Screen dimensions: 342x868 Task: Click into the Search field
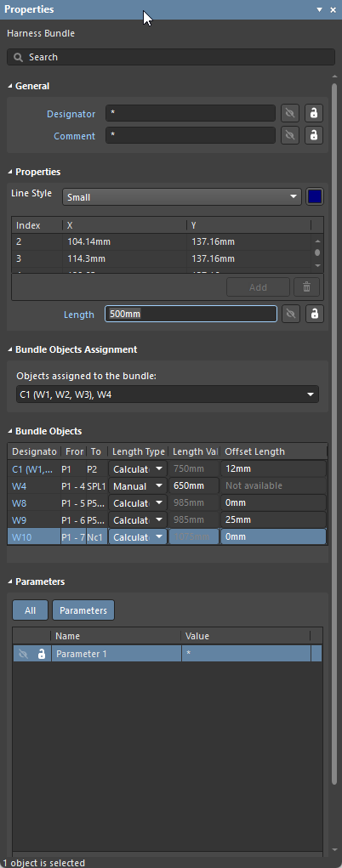(171, 57)
